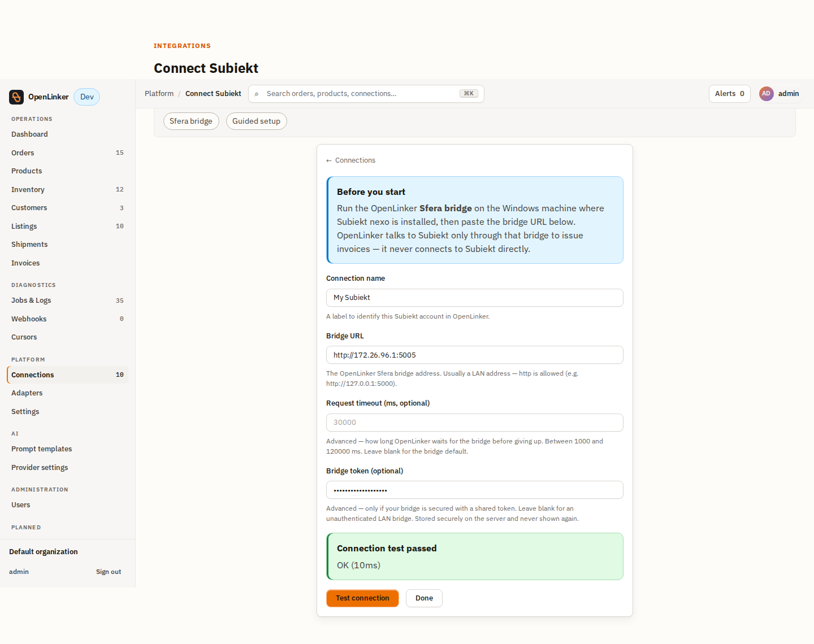Click the ⌘K shortcut badge

point(469,94)
